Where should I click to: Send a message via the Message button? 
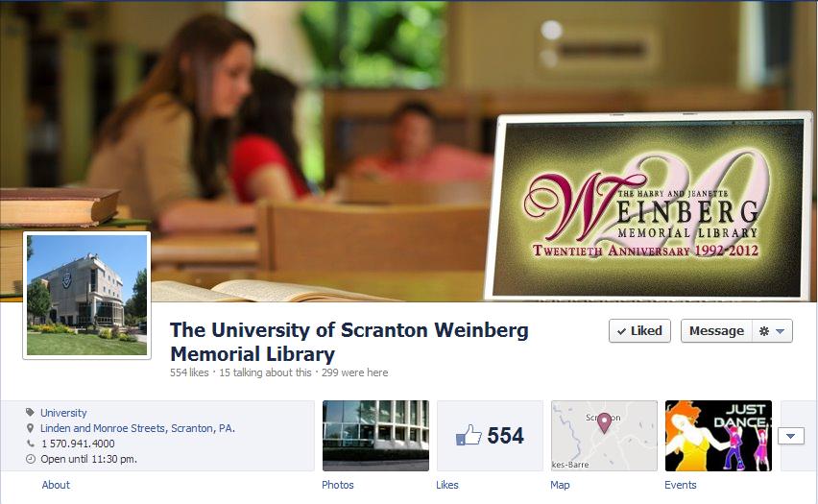pos(716,331)
